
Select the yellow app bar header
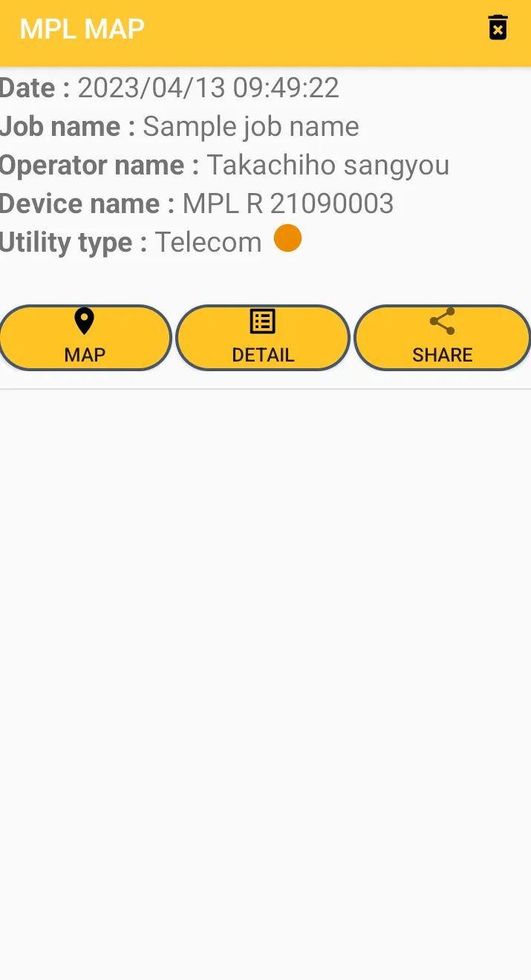pos(265,33)
